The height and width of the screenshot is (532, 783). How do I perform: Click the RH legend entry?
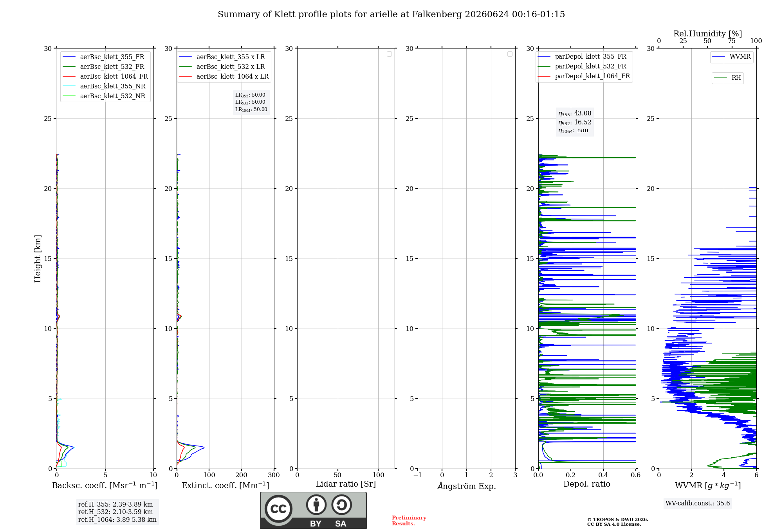pos(727,78)
